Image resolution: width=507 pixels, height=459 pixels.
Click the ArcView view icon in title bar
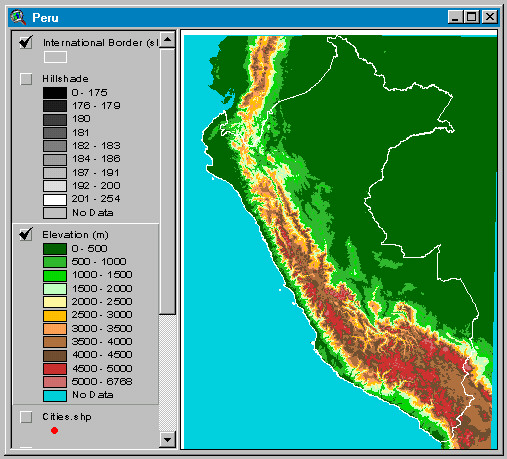click(18, 17)
